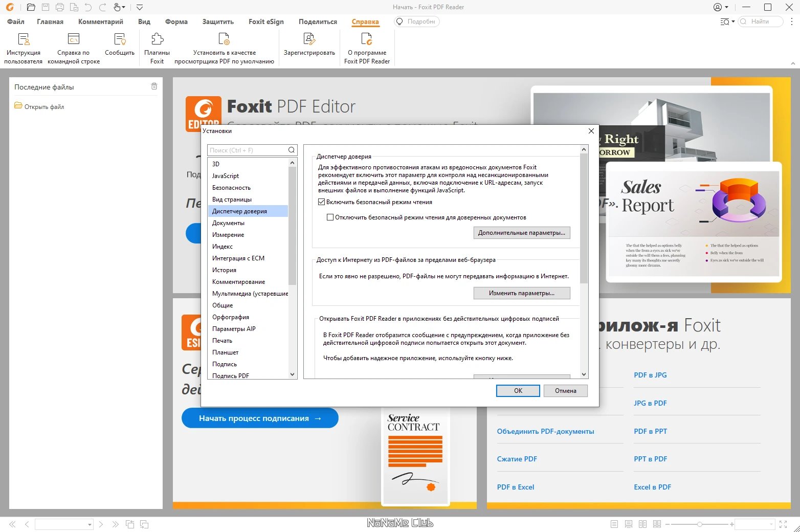Click the Дополнительные параметры button
This screenshot has height=532, width=800.
pyautogui.click(x=521, y=232)
